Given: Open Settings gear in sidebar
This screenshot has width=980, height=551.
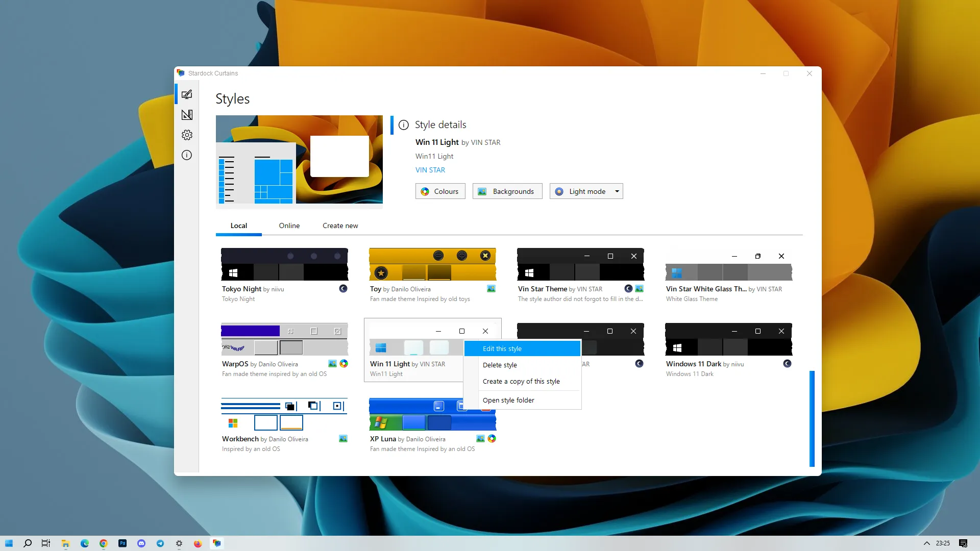Looking at the screenshot, I should 187,135.
